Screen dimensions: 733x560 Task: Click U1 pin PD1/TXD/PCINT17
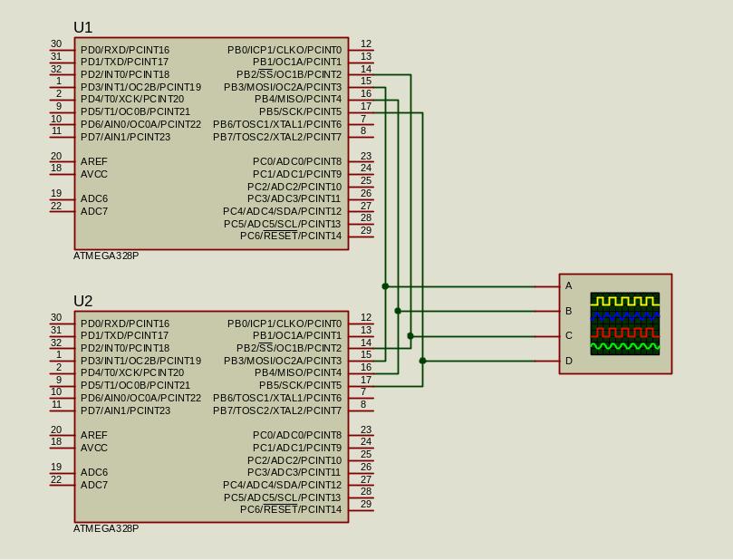point(124,62)
